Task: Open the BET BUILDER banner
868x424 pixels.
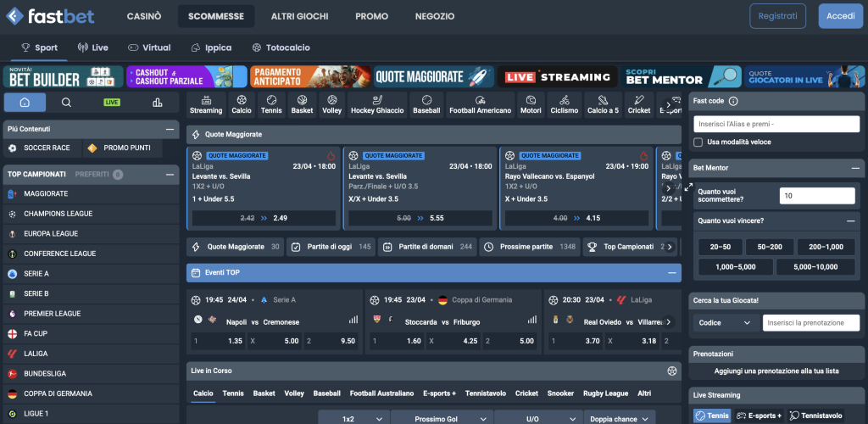Action: [x=63, y=77]
